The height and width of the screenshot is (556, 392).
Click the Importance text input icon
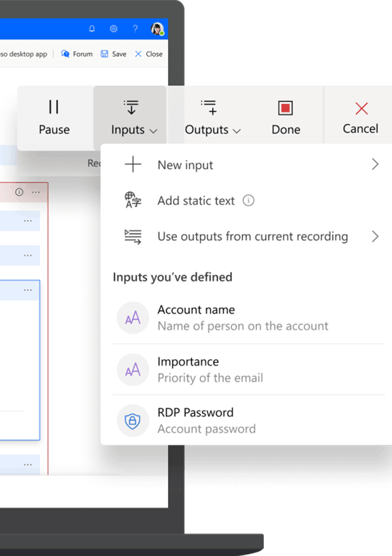133,370
